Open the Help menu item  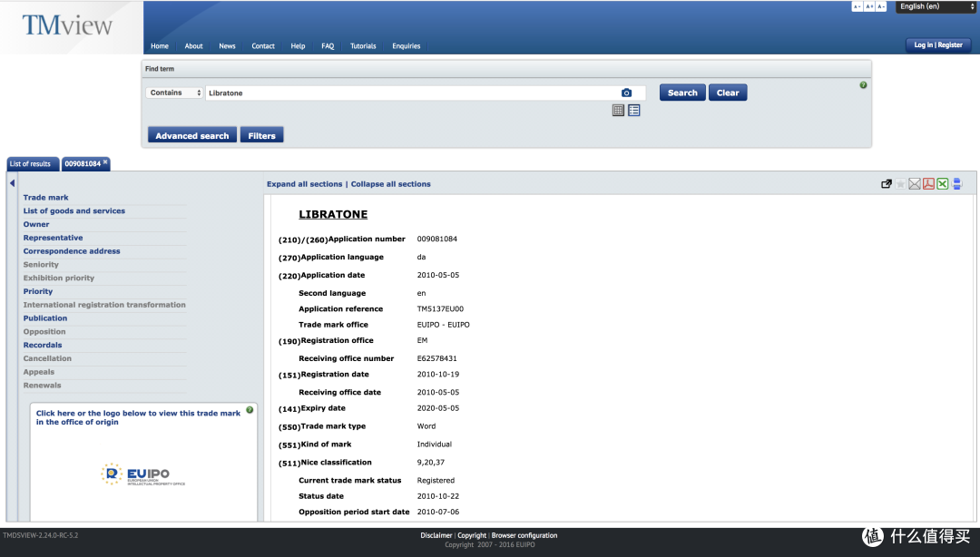[299, 45]
